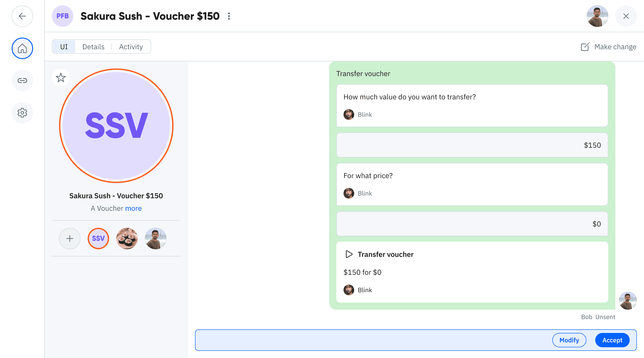Switch to the UI tab
This screenshot has width=644, height=358.
pos(64,47)
